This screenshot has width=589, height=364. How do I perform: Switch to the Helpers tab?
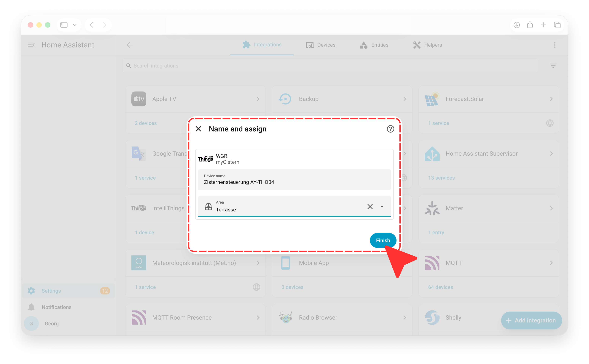point(428,45)
